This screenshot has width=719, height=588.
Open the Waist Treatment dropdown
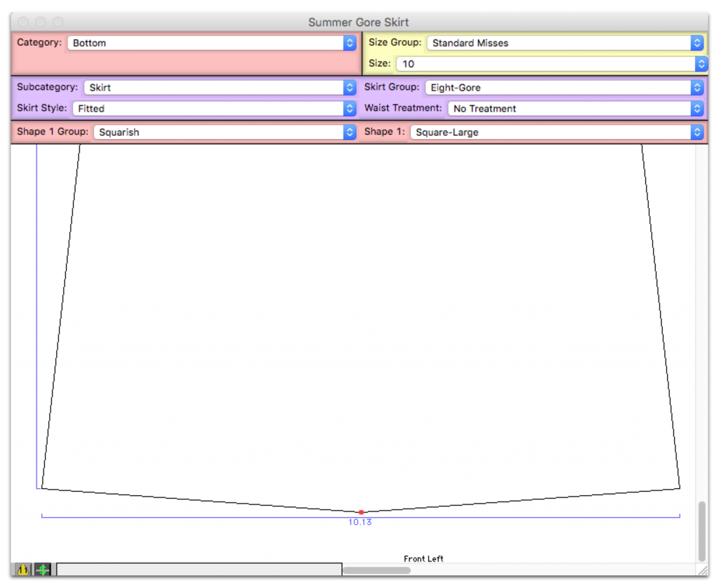click(576, 109)
